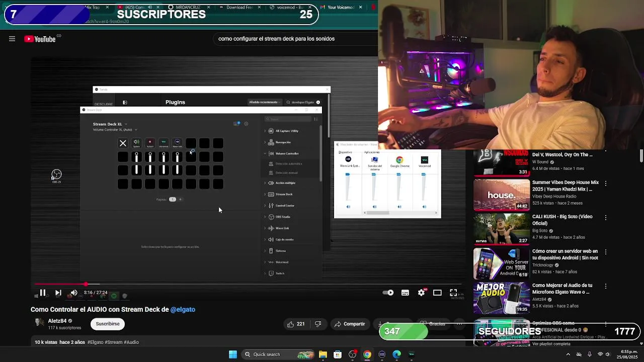
Task: Open the 'Como Mejorar el Audio' video thumbnail
Action: coord(502,297)
